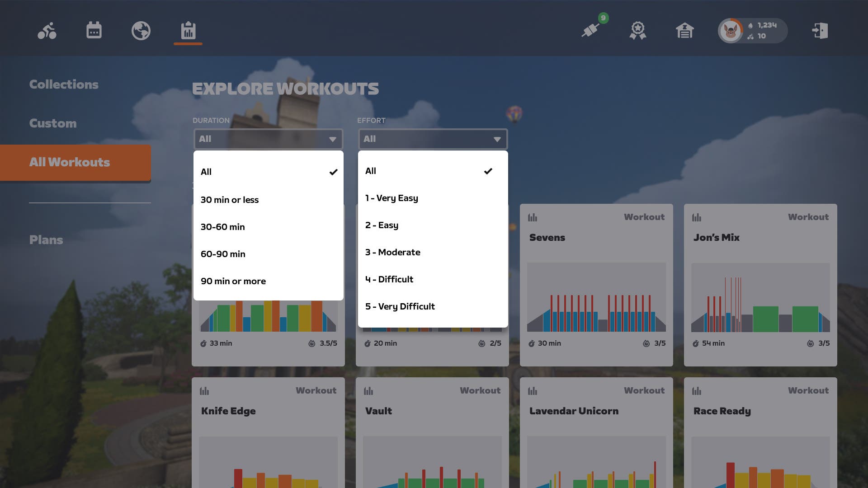This screenshot has width=868, height=488.
Task: Open the user profile avatar
Action: click(x=731, y=31)
